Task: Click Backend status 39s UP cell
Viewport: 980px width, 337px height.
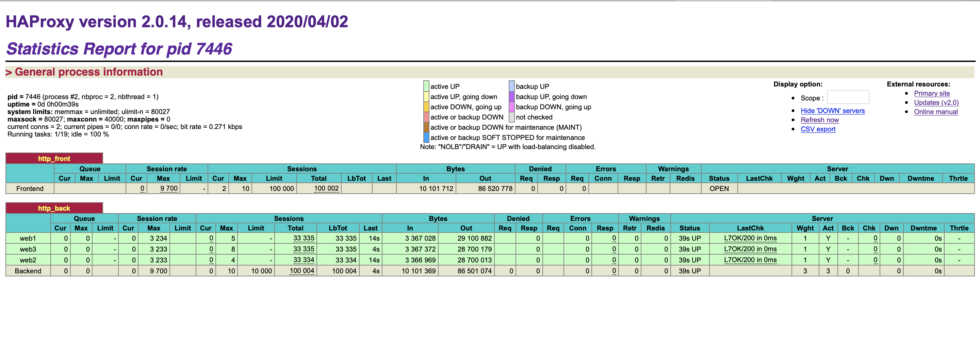Action: click(x=690, y=271)
